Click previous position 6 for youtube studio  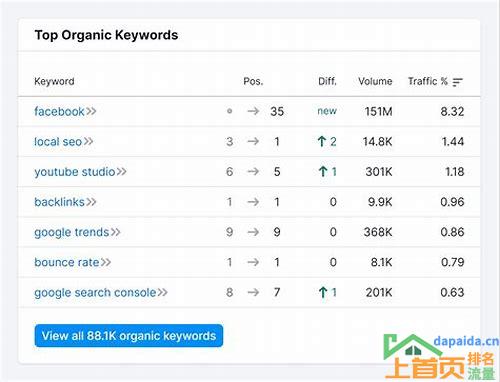pos(229,172)
